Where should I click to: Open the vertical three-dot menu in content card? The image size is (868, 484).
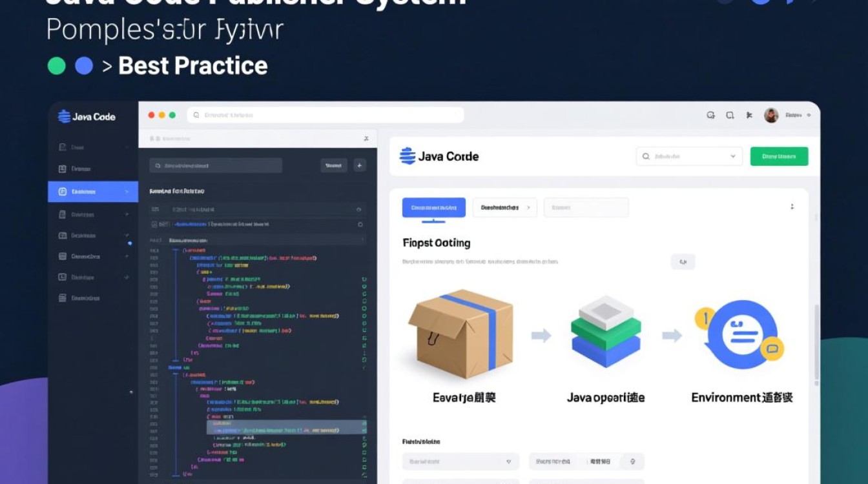(792, 207)
